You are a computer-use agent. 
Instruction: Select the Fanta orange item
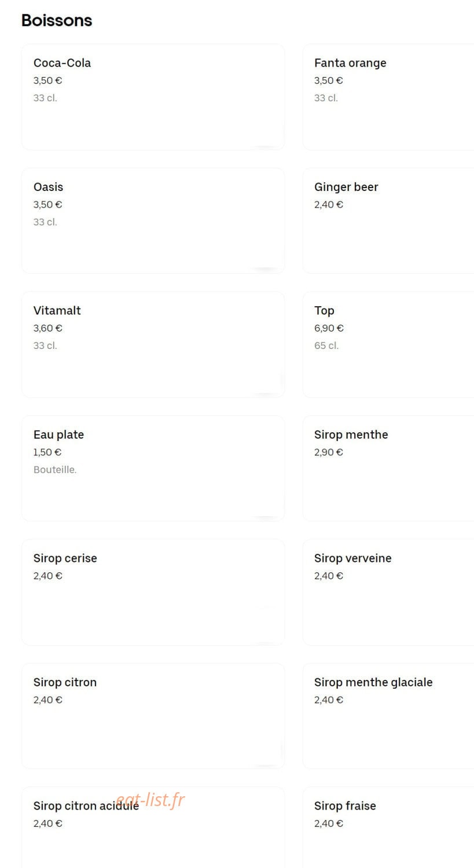tap(388, 97)
